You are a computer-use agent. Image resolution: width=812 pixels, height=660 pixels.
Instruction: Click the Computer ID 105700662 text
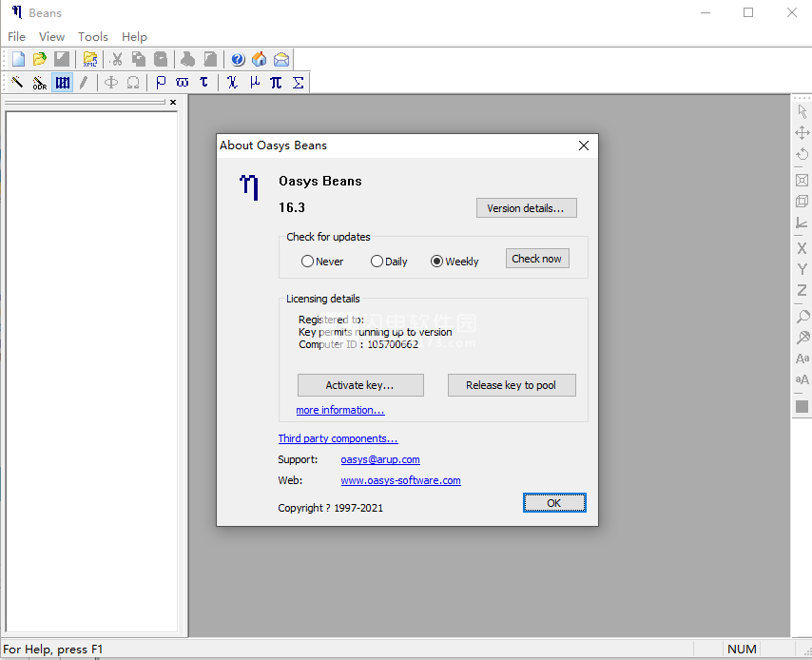click(x=358, y=344)
